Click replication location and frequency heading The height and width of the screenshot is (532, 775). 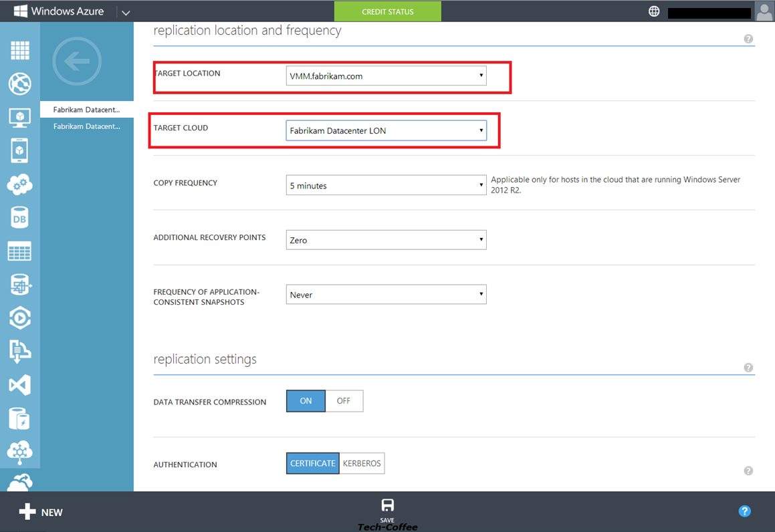(247, 30)
